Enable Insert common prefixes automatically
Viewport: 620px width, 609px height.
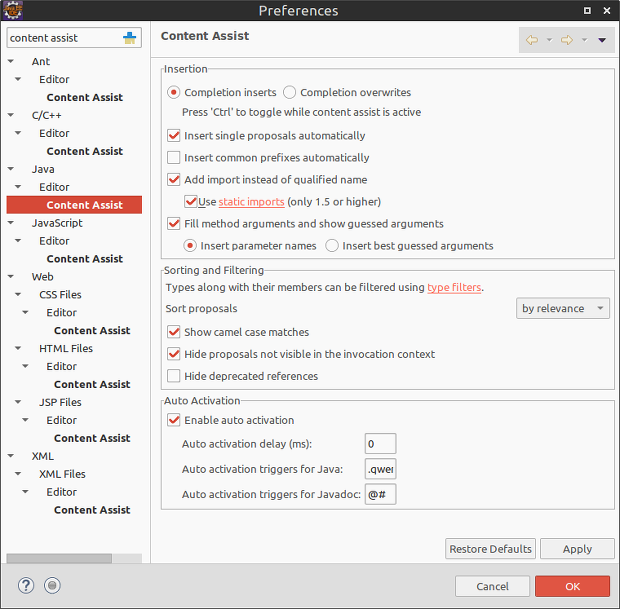click(174, 157)
